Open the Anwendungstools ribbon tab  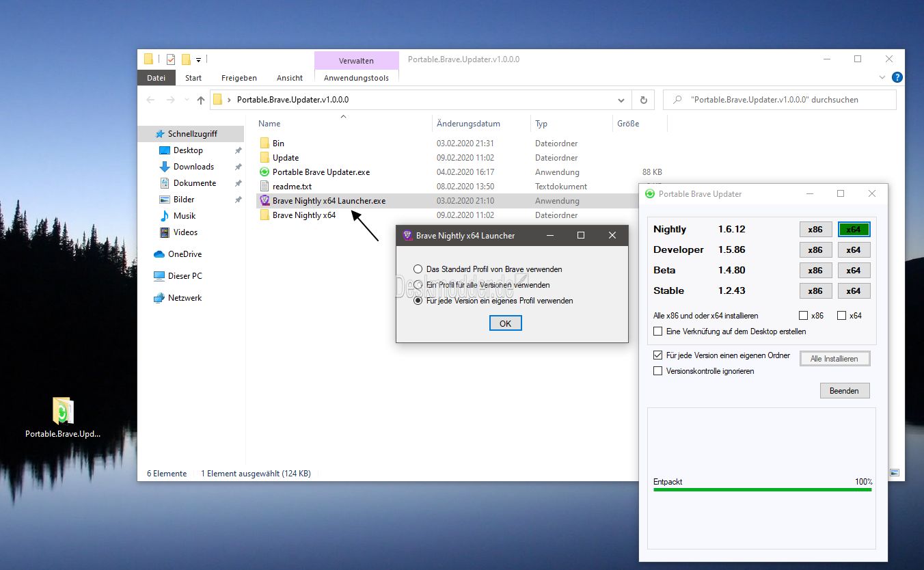(x=356, y=78)
